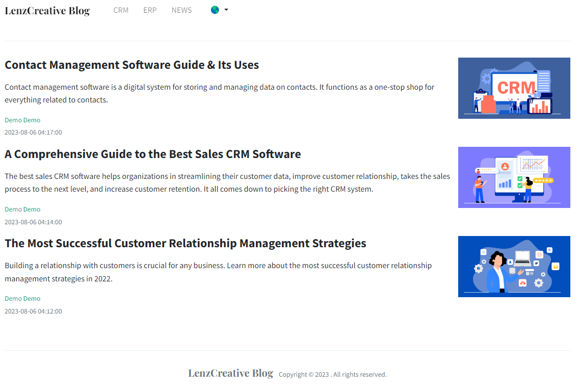The width and height of the screenshot is (579, 392).
Task: Click Demo Demo author under second article
Action: (x=22, y=210)
